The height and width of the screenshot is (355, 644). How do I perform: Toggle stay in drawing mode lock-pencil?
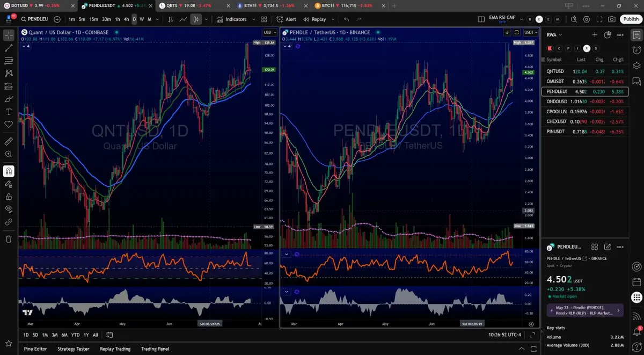(9, 184)
